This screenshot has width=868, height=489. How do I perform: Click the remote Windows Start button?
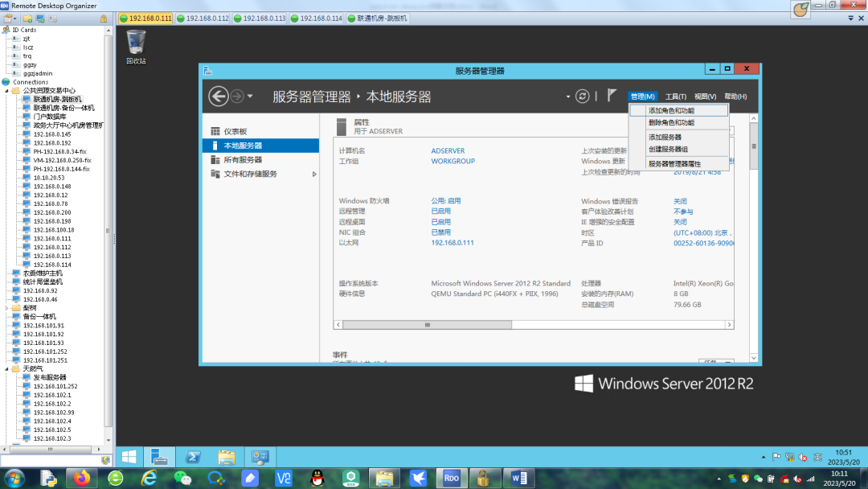tap(129, 457)
